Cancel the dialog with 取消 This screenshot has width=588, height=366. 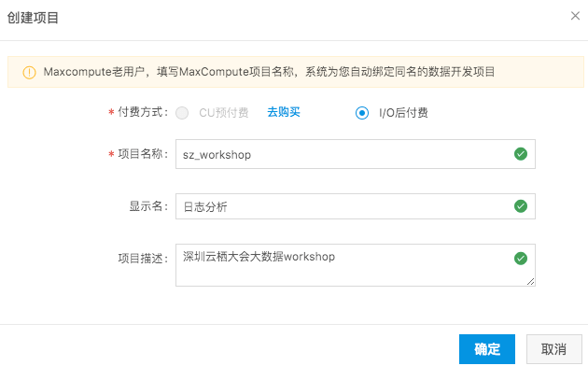553,349
